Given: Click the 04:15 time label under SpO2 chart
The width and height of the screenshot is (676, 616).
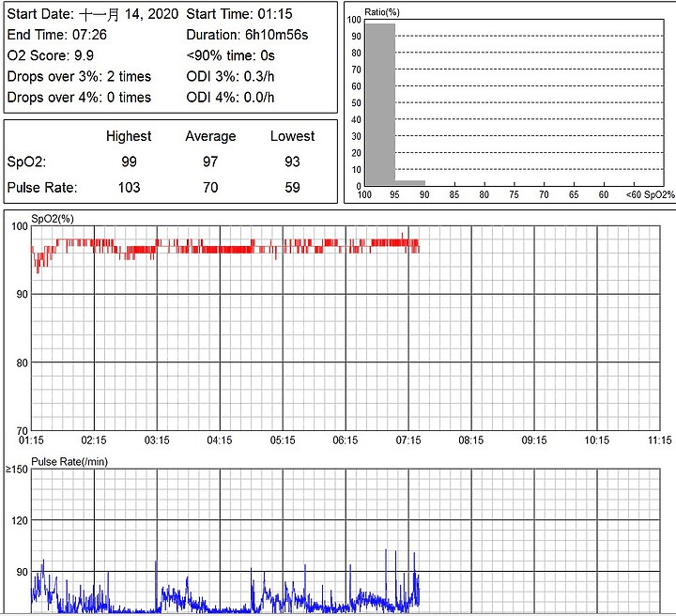Looking at the screenshot, I should [220, 440].
